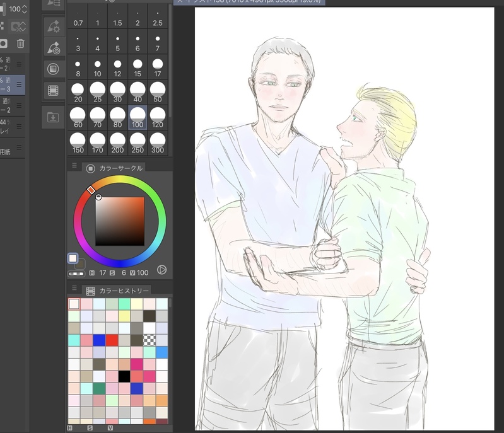This screenshot has height=433, width=504.
Task: Pick the orange swatch in color history
Action: pos(161,400)
